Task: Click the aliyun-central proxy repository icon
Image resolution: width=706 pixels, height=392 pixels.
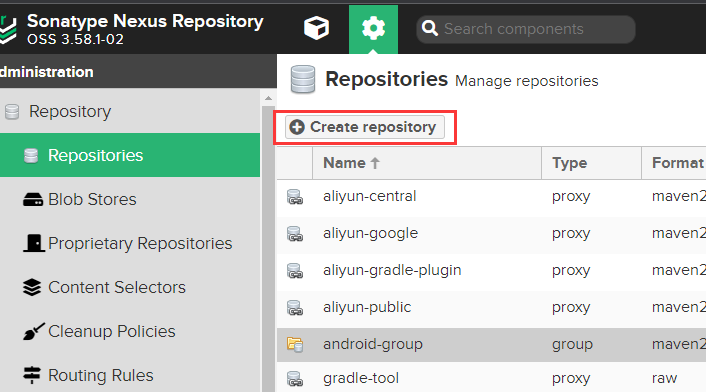Action: [x=295, y=197]
